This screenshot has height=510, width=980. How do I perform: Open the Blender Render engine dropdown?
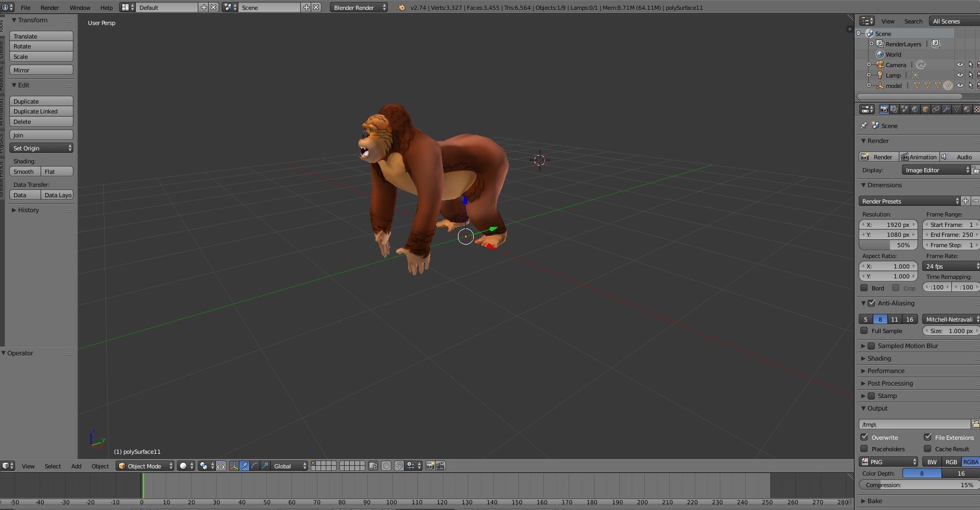(x=359, y=7)
